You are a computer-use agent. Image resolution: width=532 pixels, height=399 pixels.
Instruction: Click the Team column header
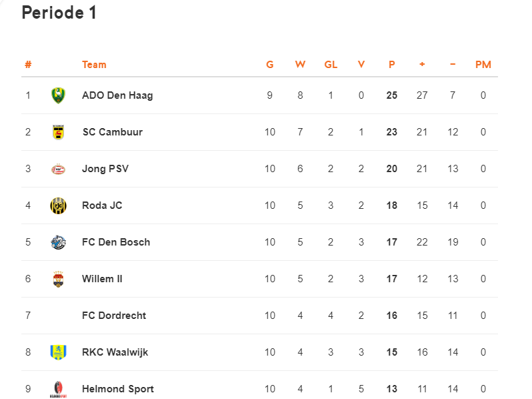coord(94,65)
